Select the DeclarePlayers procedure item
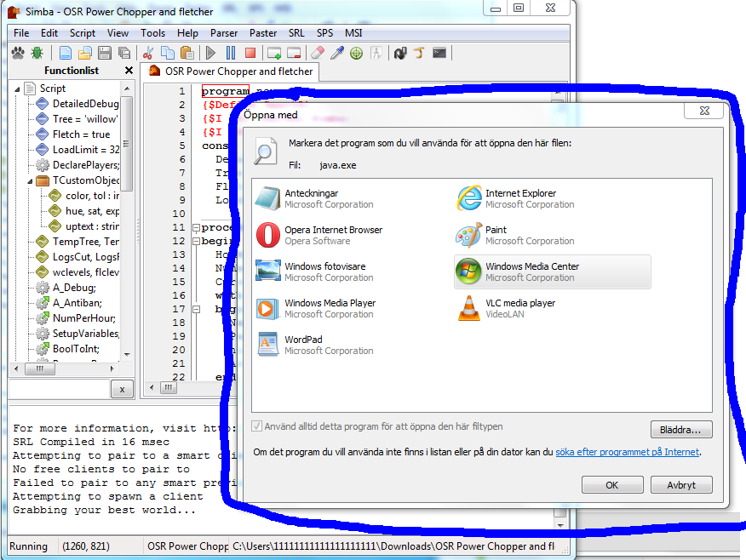Image resolution: width=746 pixels, height=560 pixels. (x=86, y=165)
